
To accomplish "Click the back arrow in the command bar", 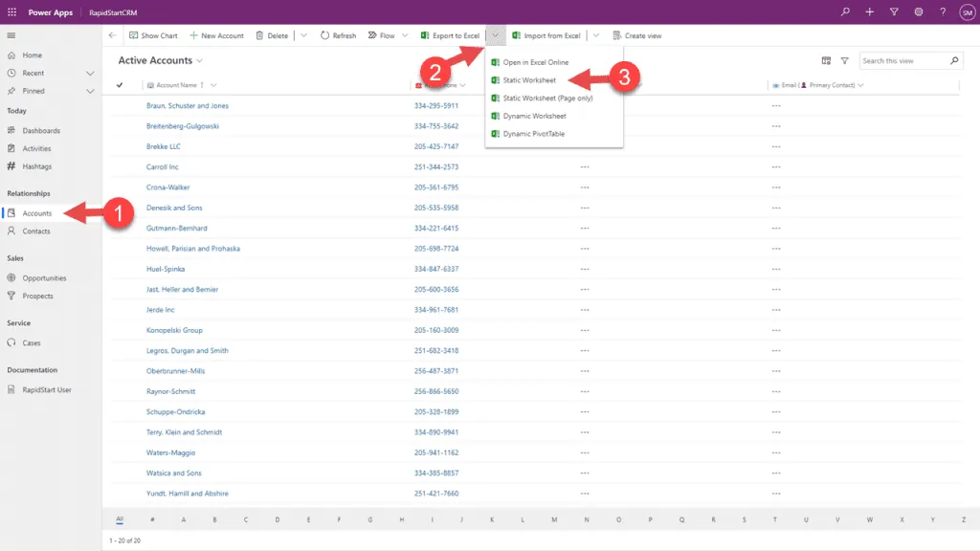I will pos(112,35).
